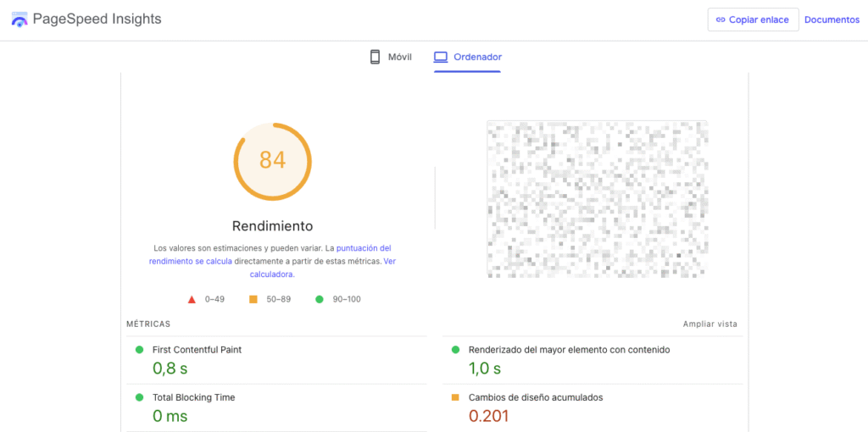
Task: Click the laptop icon beside Ordenador
Action: [441, 57]
